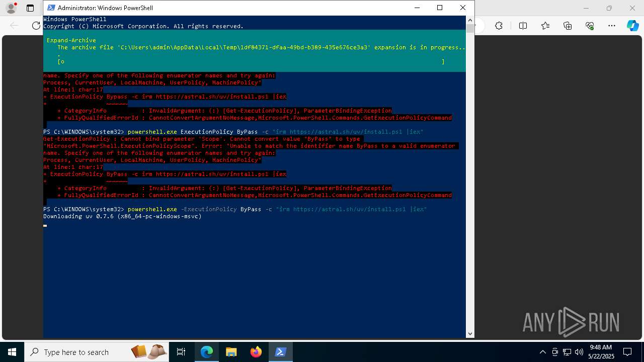The width and height of the screenshot is (644, 362).
Task: Click PowerShell scrollbar up arrow
Action: [470, 20]
